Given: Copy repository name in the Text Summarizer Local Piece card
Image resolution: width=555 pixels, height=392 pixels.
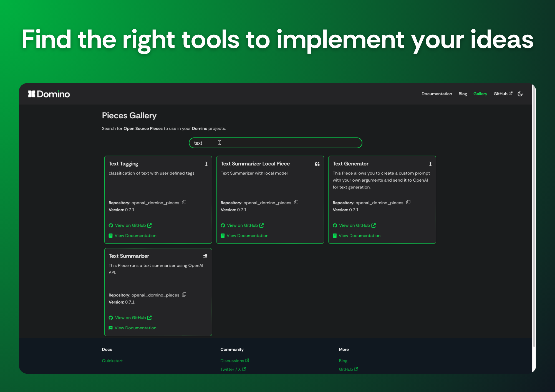Looking at the screenshot, I should (296, 202).
